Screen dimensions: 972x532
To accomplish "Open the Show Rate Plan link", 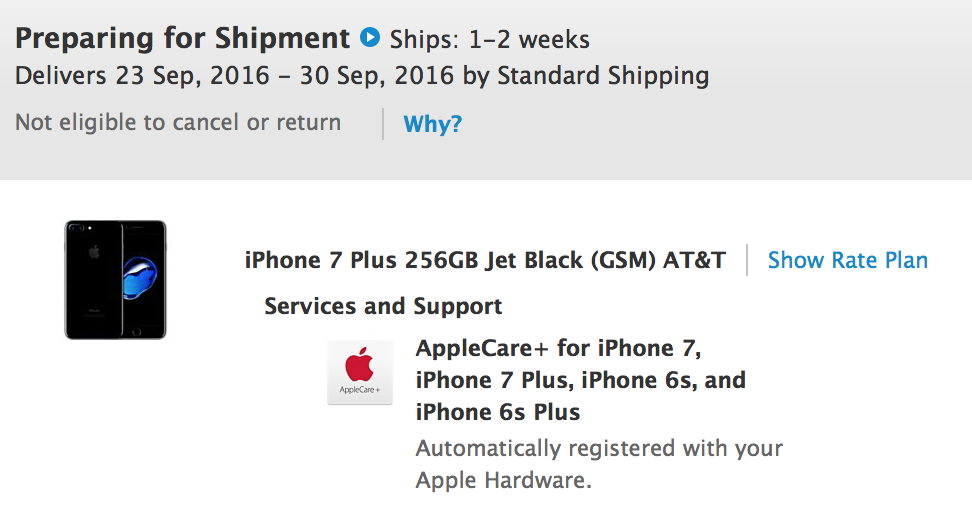I will tap(847, 260).
